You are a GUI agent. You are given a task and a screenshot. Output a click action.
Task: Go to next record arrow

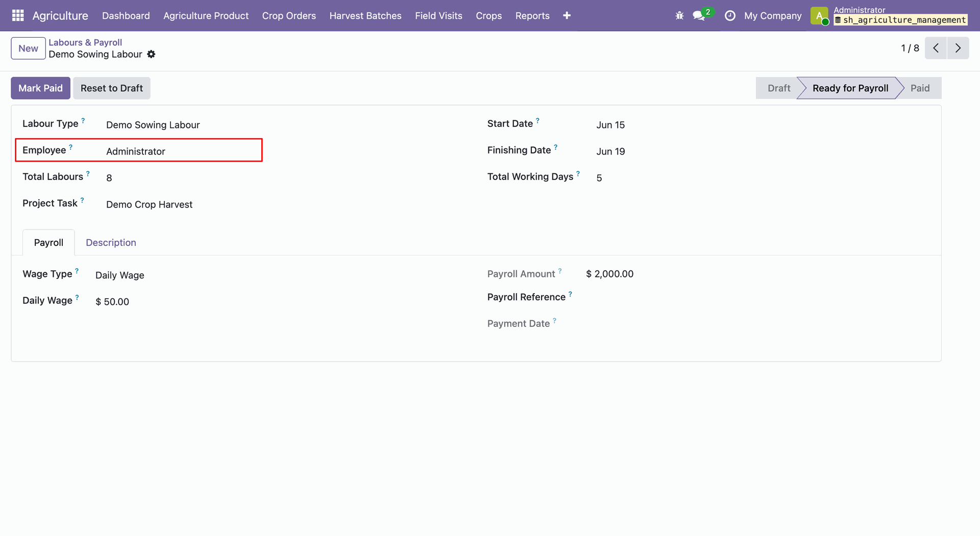(958, 48)
